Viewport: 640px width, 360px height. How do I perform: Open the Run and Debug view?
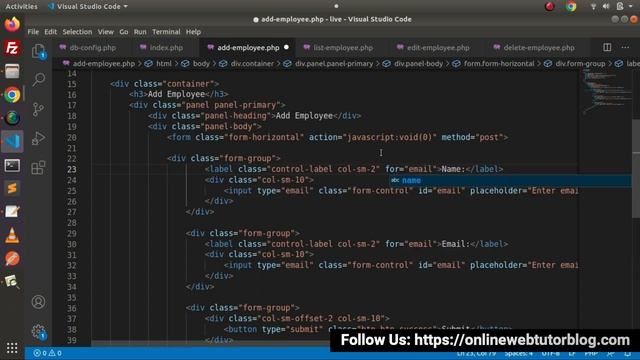[x=38, y=138]
